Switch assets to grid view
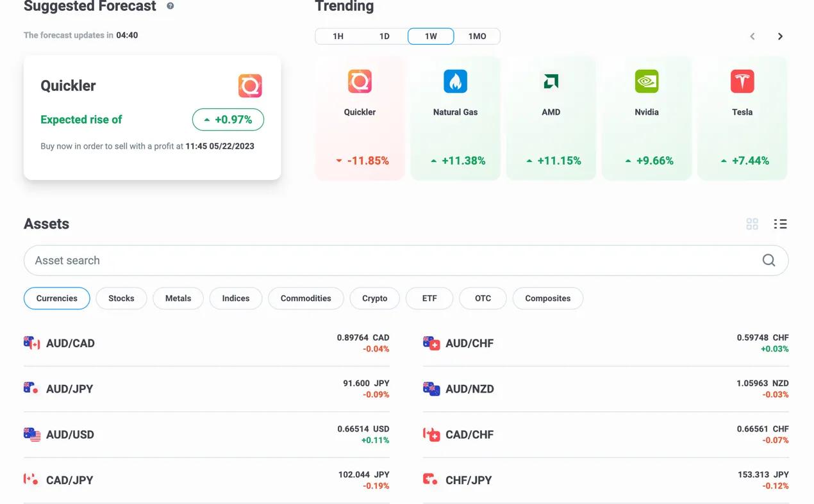The width and height of the screenshot is (814, 504). (x=752, y=224)
